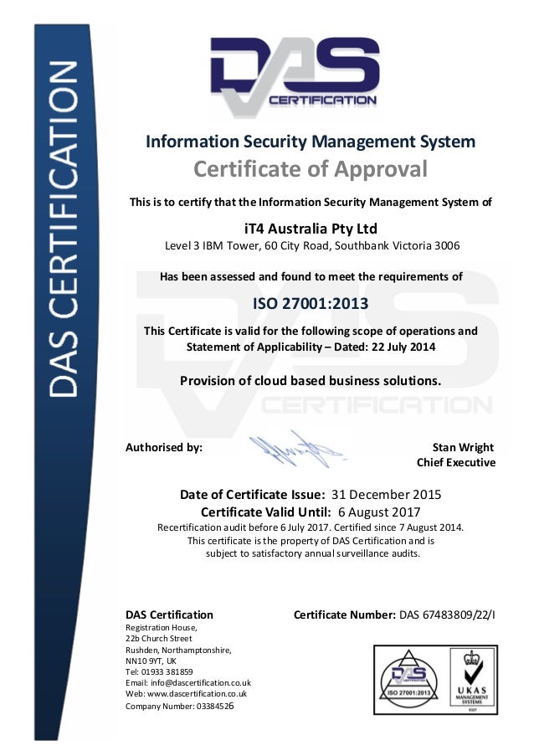Click 'Statement of Applicability – Dated: 22 July 2014'
Screen dimensions: 534x756
click(311, 347)
